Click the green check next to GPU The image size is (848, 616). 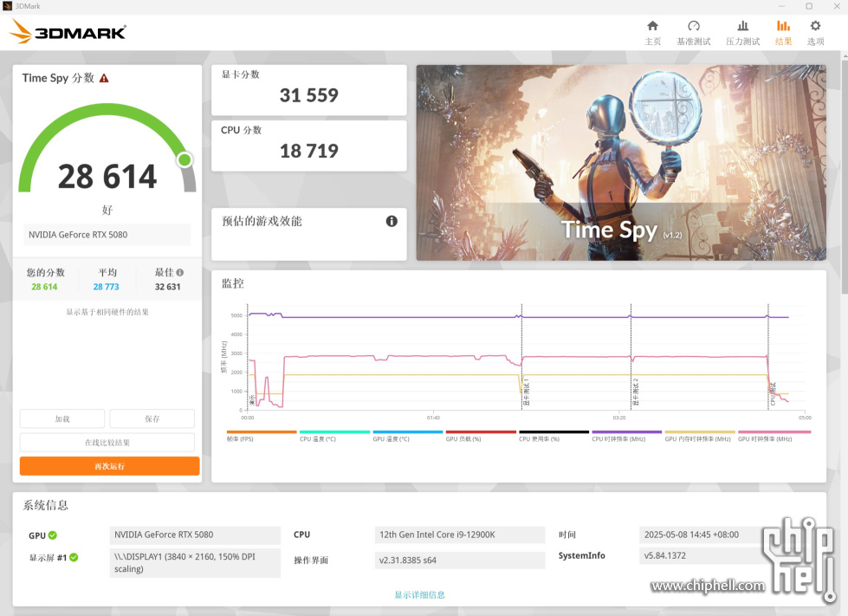click(53, 535)
